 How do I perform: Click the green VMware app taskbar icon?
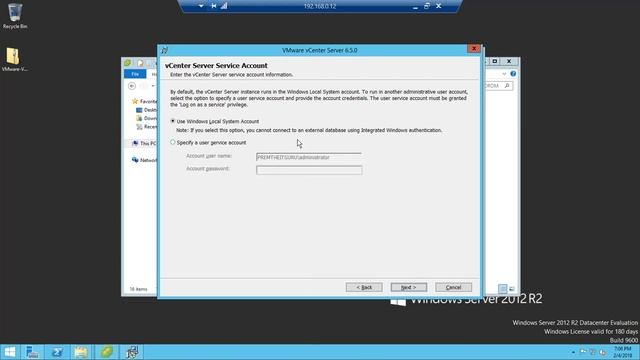106,352
